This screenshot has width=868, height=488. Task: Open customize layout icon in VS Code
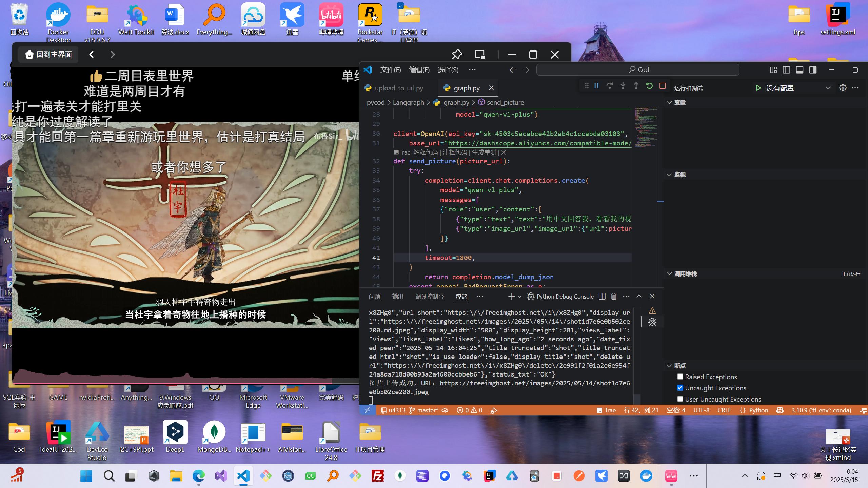click(773, 70)
